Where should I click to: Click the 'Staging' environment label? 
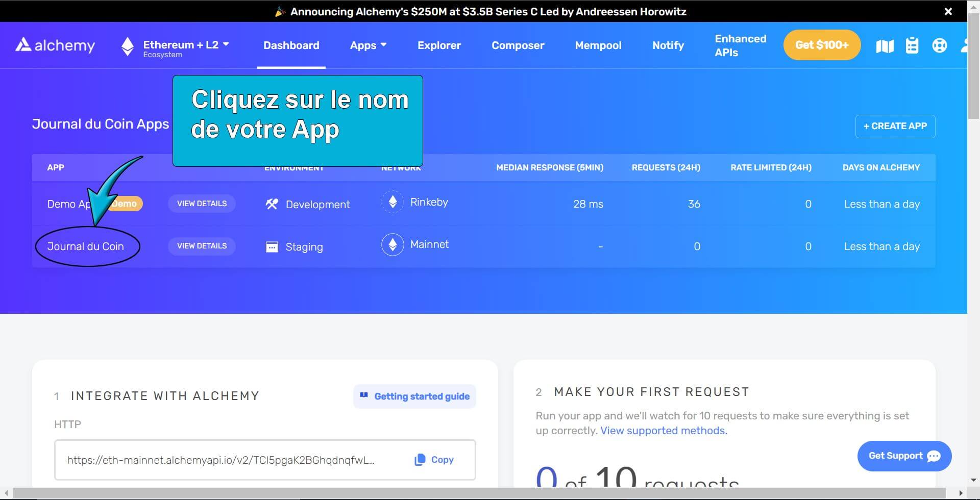click(304, 247)
